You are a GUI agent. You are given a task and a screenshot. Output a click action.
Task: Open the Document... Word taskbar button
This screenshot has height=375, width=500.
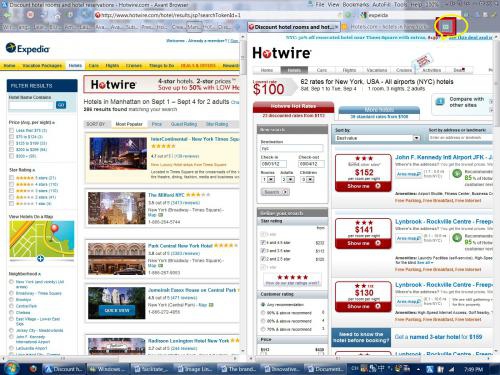coord(326,369)
